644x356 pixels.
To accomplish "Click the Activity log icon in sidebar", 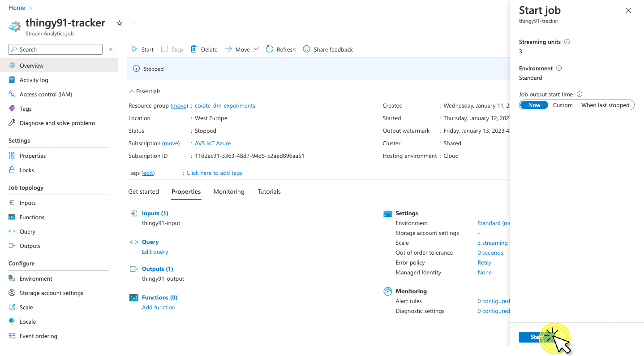I will (x=12, y=80).
